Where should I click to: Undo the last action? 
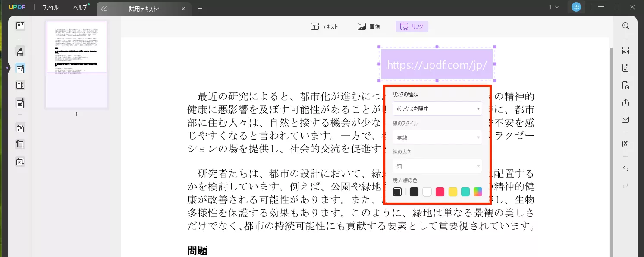click(x=626, y=169)
